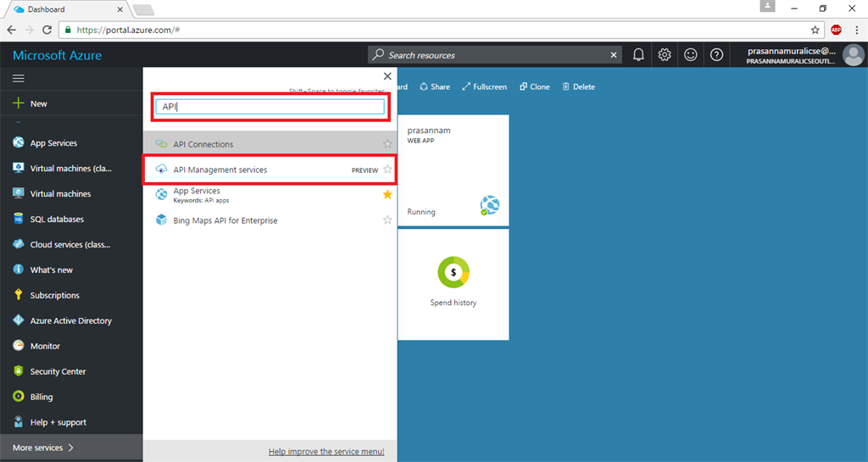Open the hamburger menu in sidebar
This screenshot has height=462, width=868.
[19, 79]
